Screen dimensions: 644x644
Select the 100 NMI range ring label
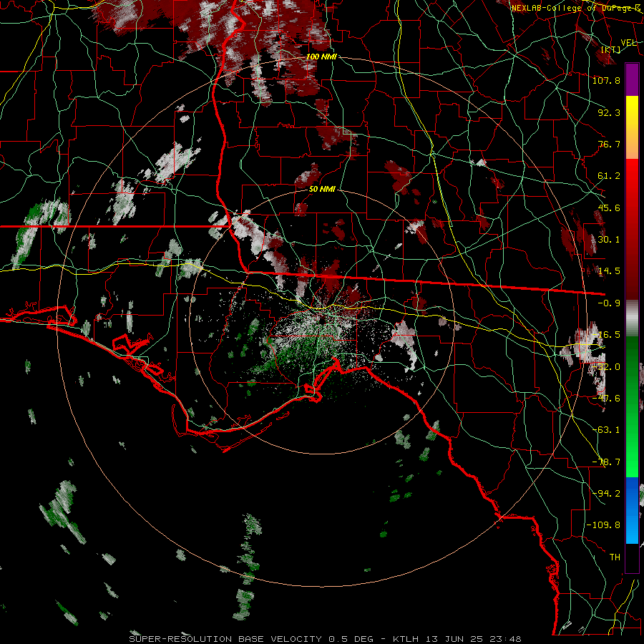(321, 57)
